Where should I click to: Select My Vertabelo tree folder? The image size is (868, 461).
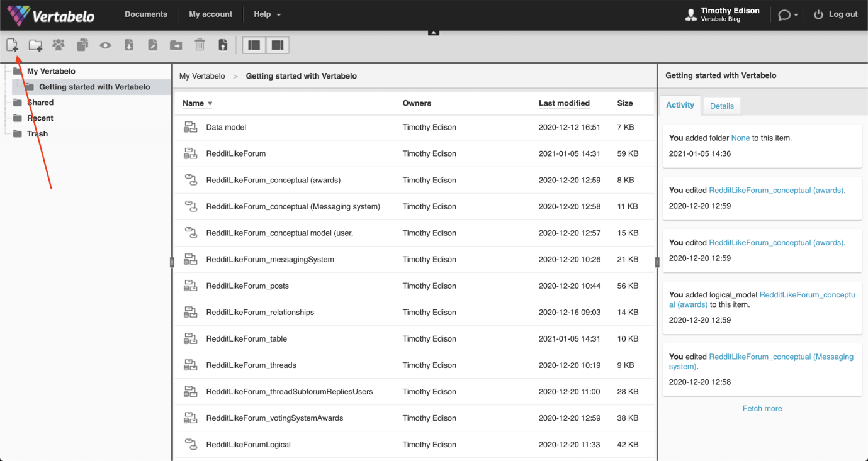pos(51,71)
